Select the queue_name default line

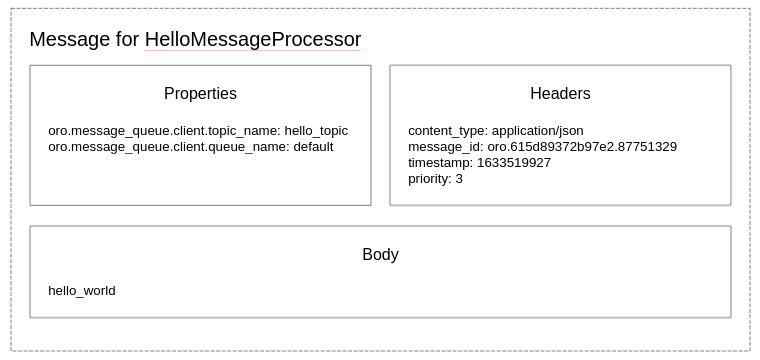click(191, 147)
